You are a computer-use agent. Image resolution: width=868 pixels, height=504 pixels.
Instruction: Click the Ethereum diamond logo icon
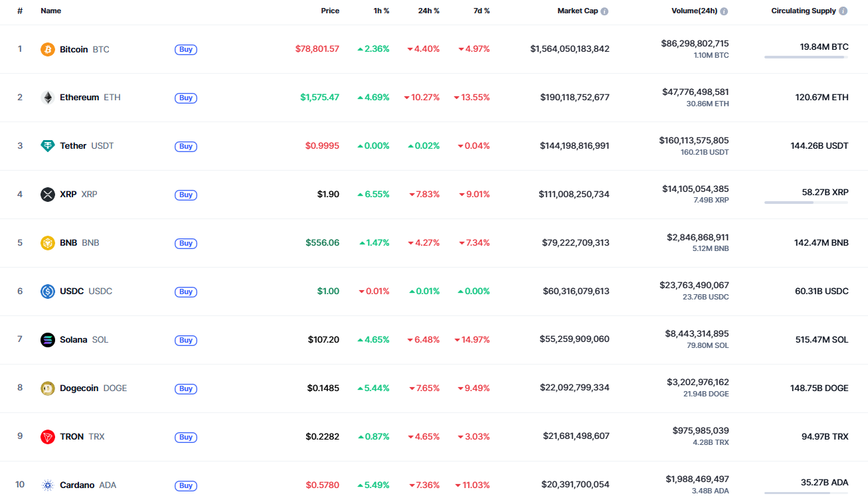pyautogui.click(x=48, y=98)
